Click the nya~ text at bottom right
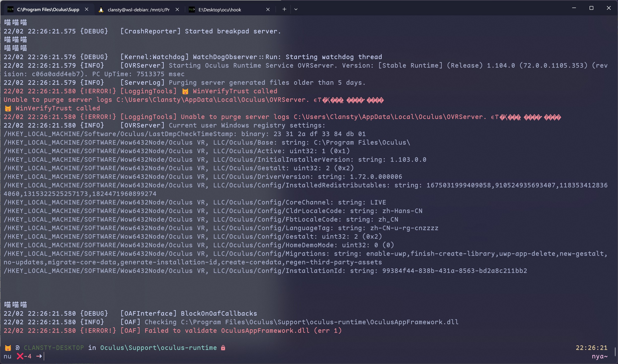This screenshot has width=618, height=364. (600, 356)
